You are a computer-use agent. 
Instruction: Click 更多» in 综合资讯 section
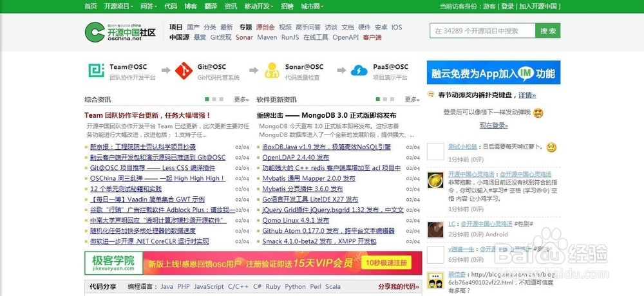(x=241, y=99)
